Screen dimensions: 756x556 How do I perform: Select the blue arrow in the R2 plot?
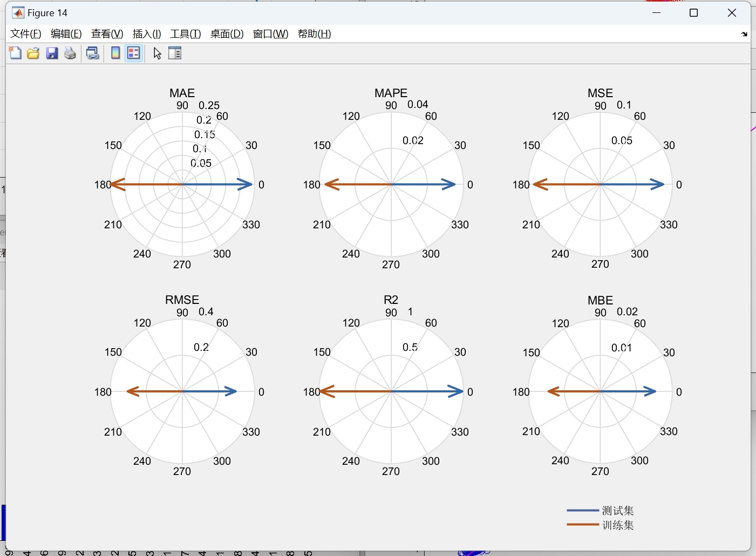[x=427, y=391]
